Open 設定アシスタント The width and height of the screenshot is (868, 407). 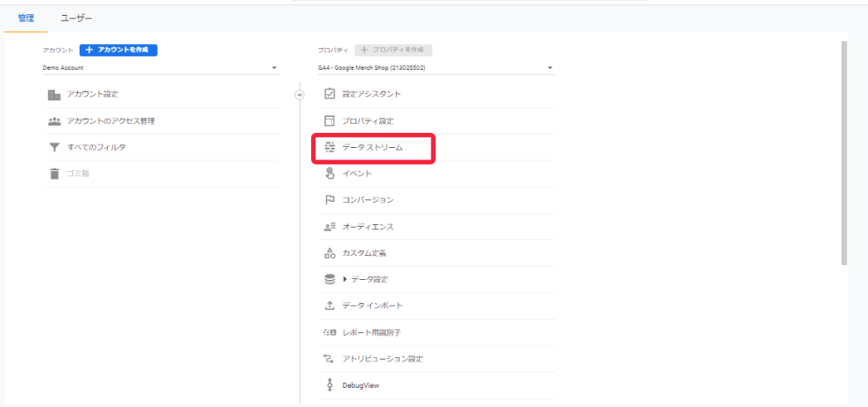(x=372, y=94)
